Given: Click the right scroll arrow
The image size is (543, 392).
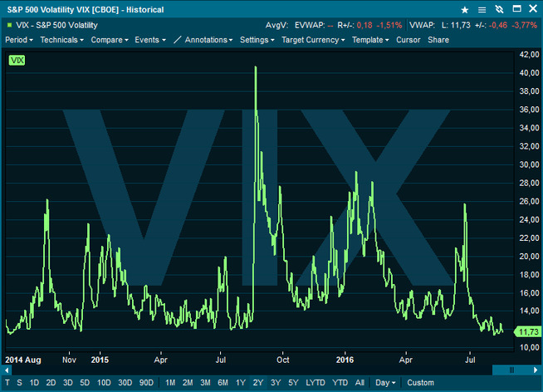Looking at the screenshot, I should tap(536, 370).
